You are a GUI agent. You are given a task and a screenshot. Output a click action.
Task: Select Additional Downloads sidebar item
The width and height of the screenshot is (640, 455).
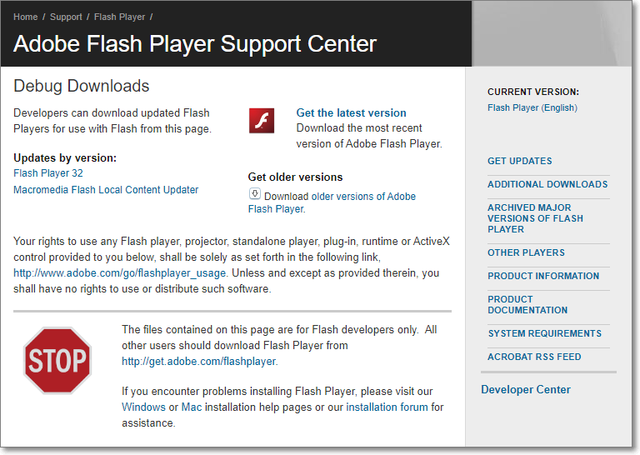coord(547,184)
